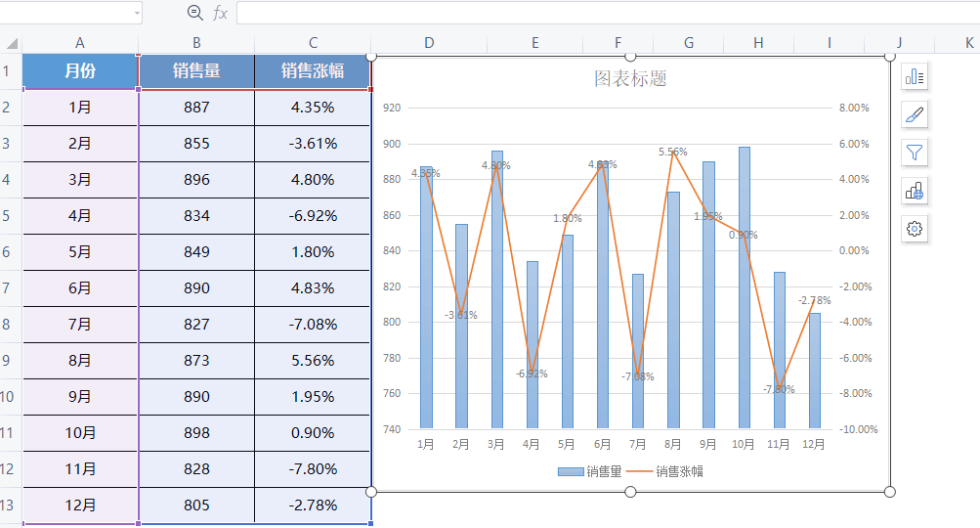This screenshot has width=980, height=528.
Task: Click the fx insert function icon
Action: (220, 13)
